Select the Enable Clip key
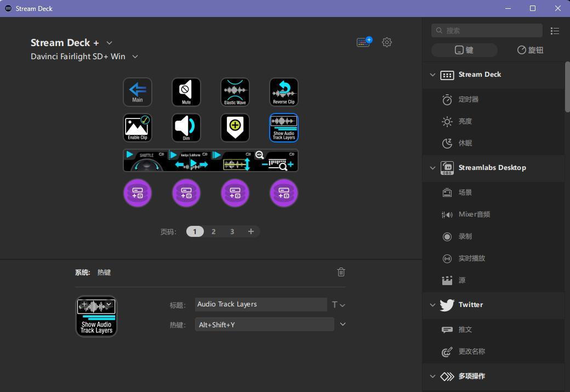 [x=138, y=128]
